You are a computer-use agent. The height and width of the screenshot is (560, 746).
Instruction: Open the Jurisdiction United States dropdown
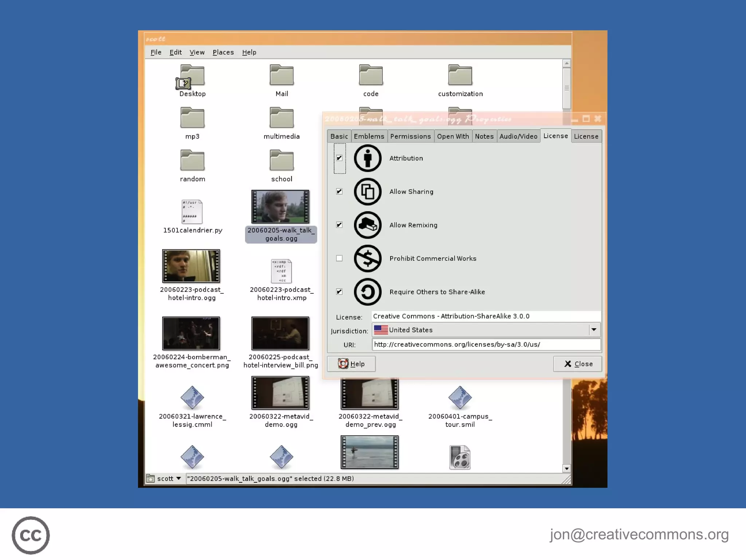coord(593,330)
